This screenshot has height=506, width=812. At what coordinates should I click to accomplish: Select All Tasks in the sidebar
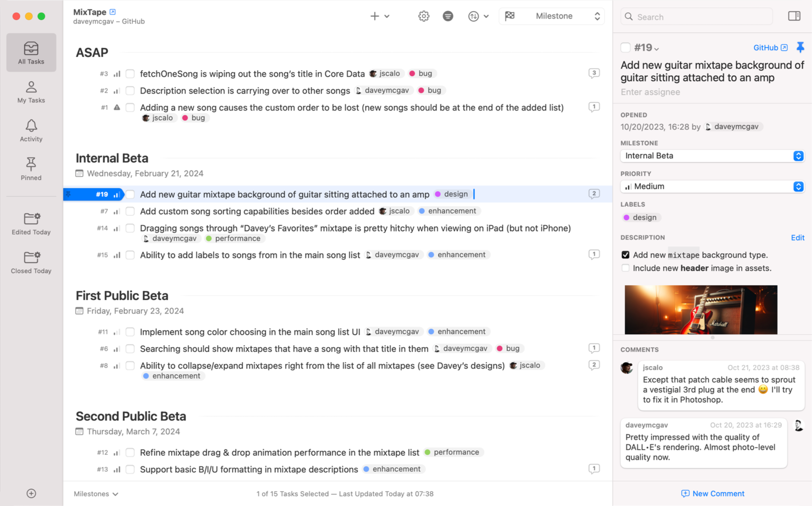[x=31, y=52]
